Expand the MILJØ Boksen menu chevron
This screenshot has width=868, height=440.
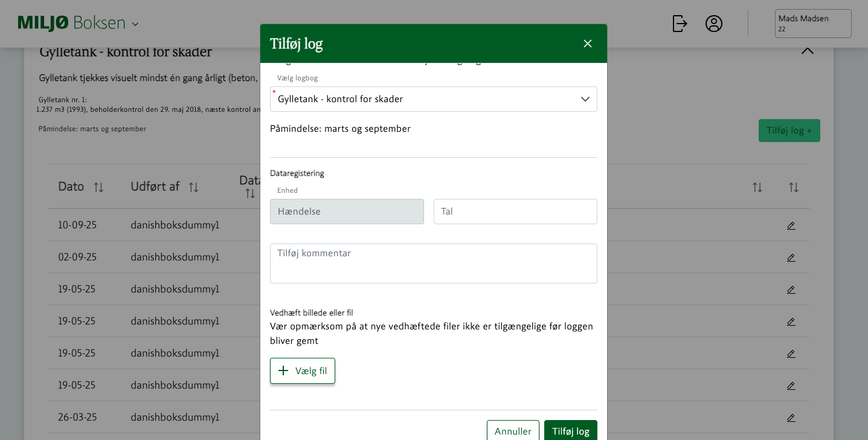(x=135, y=24)
